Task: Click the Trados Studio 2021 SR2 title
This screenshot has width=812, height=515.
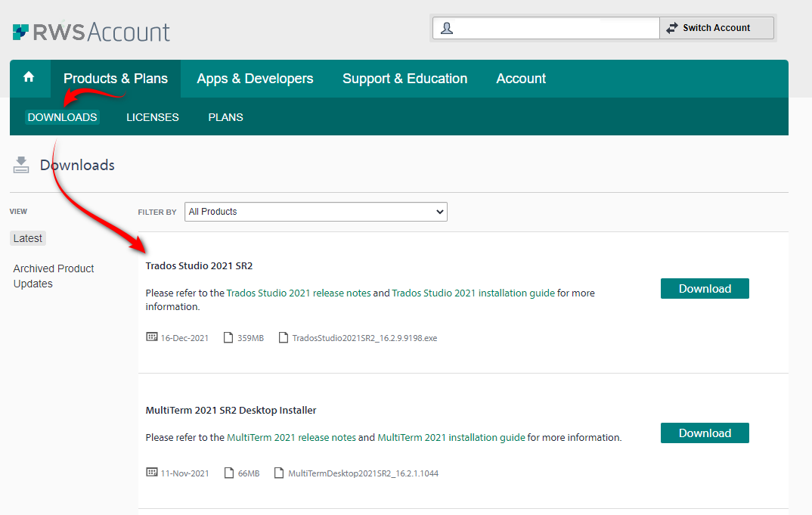Action: click(x=200, y=265)
